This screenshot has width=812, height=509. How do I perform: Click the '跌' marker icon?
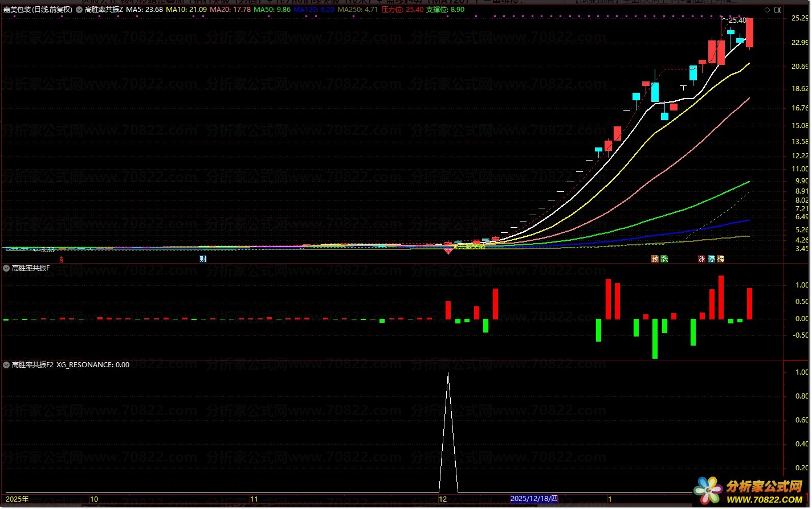(664, 259)
